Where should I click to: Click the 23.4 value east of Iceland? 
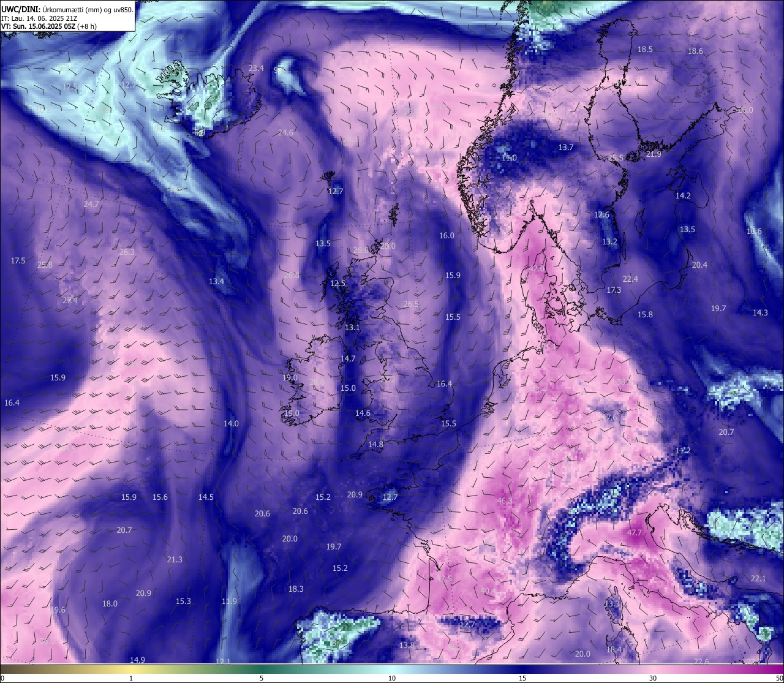[256, 68]
